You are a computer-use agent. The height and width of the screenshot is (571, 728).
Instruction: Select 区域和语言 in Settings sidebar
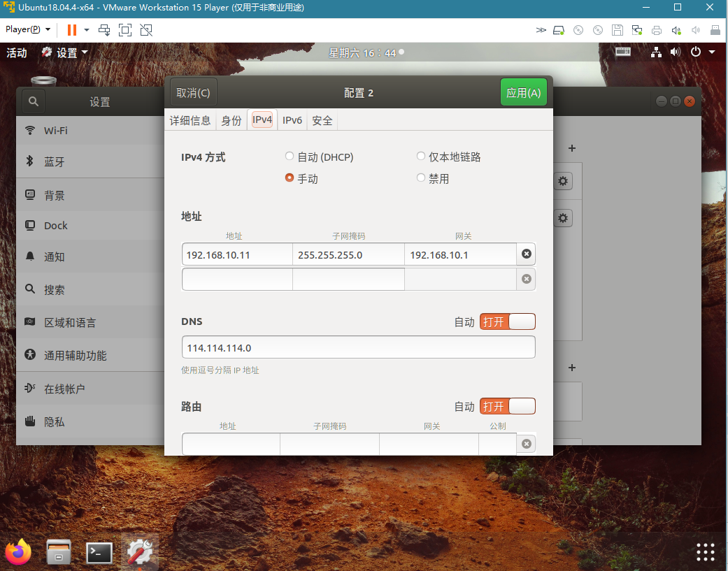tap(90, 322)
